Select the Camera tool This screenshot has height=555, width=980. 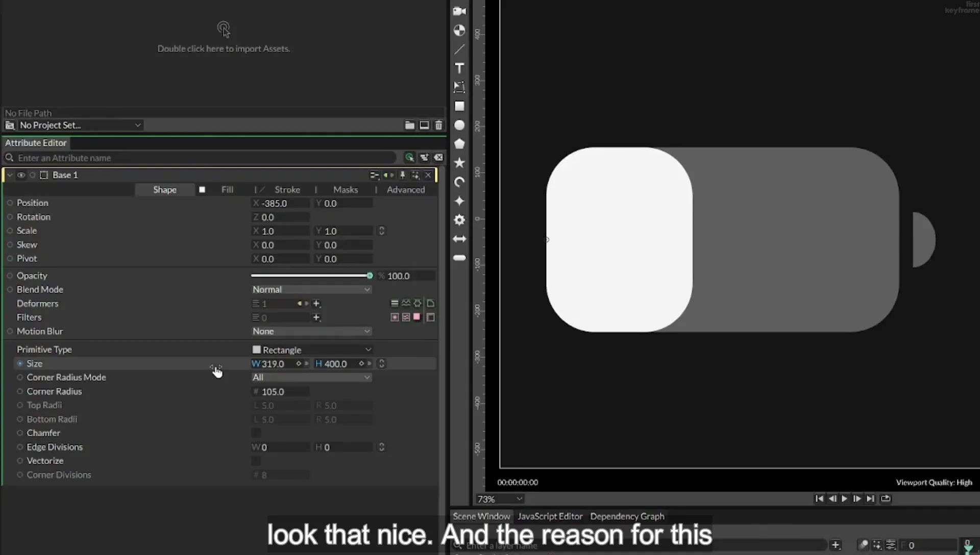pos(459,11)
